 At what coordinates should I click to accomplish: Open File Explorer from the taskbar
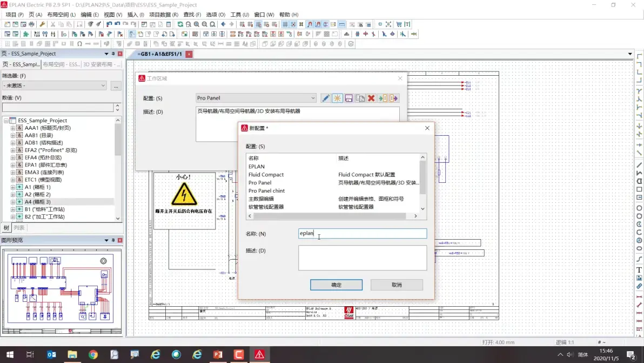point(72,354)
